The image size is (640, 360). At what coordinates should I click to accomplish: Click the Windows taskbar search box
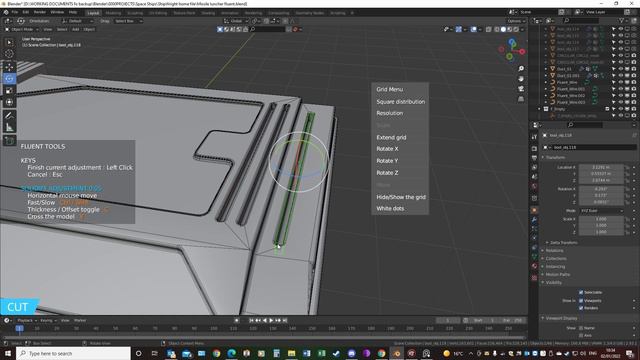[x=73, y=353]
